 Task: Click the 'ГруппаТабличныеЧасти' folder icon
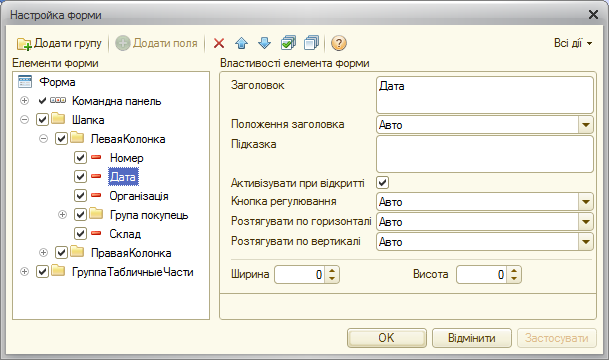coord(58,271)
